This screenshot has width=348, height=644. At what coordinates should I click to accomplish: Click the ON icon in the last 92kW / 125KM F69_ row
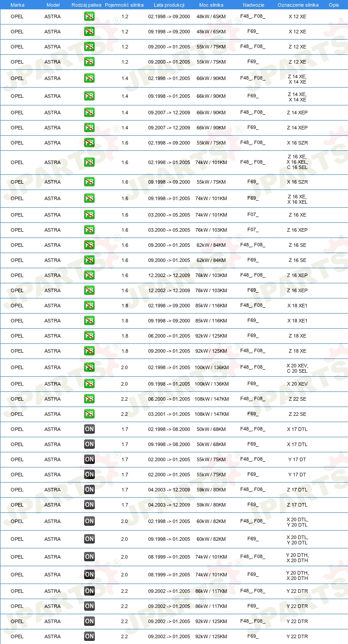click(89, 636)
